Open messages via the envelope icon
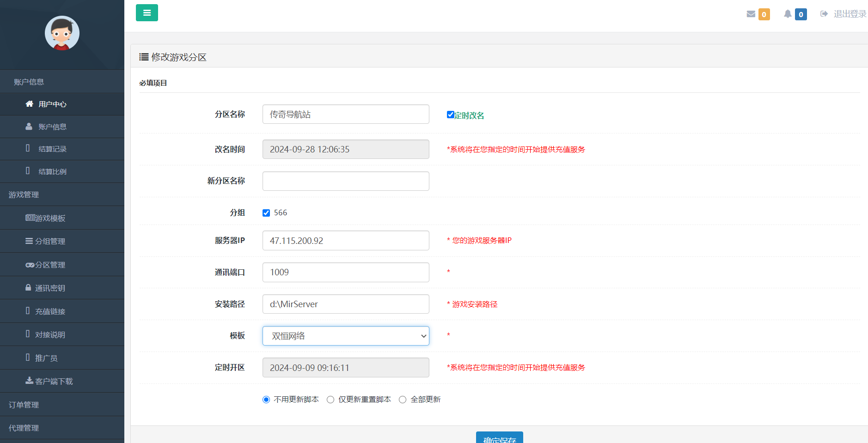868x443 pixels. (x=751, y=14)
